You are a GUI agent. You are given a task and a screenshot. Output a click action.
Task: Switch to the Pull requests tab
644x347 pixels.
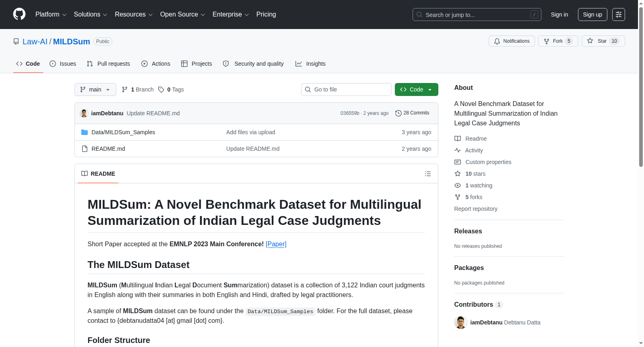[108, 64]
